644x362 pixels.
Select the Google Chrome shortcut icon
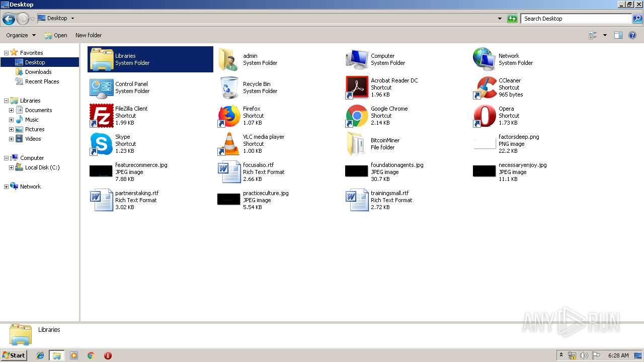point(357,116)
